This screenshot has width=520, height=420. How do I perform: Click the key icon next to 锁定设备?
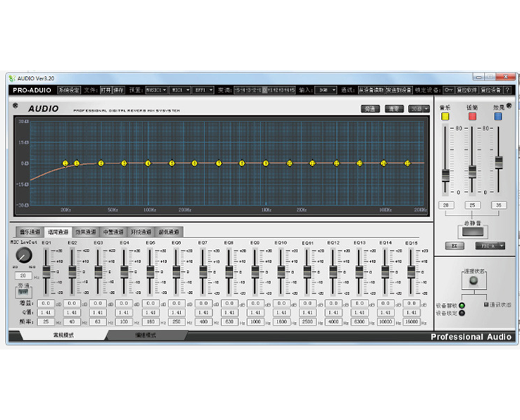[448, 90]
